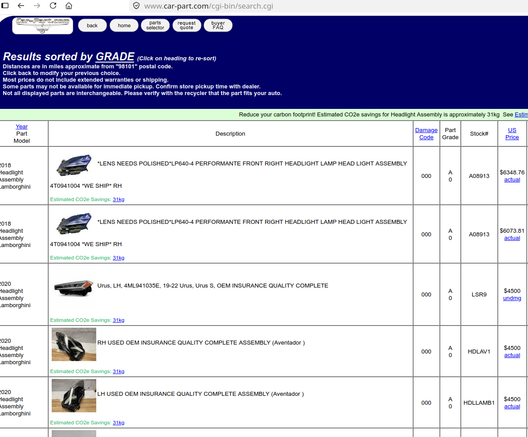Click the browser back arrow icon
Screen dimensions: 528x437
coord(21,6)
